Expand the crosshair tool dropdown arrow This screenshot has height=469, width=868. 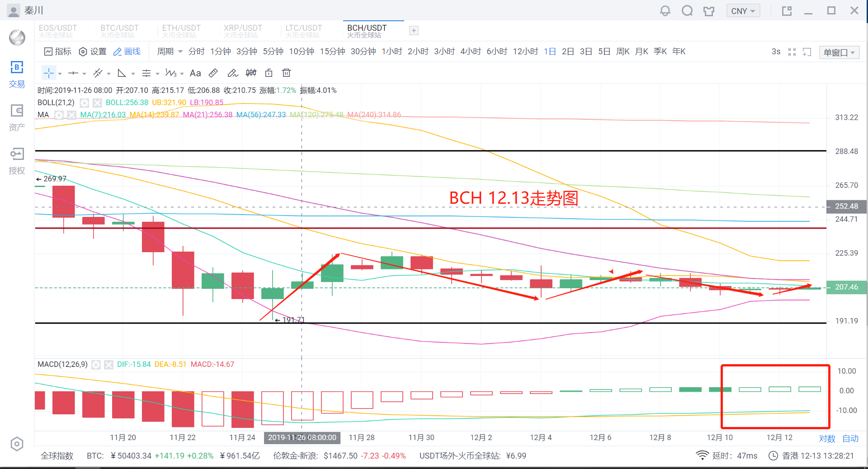click(60, 74)
